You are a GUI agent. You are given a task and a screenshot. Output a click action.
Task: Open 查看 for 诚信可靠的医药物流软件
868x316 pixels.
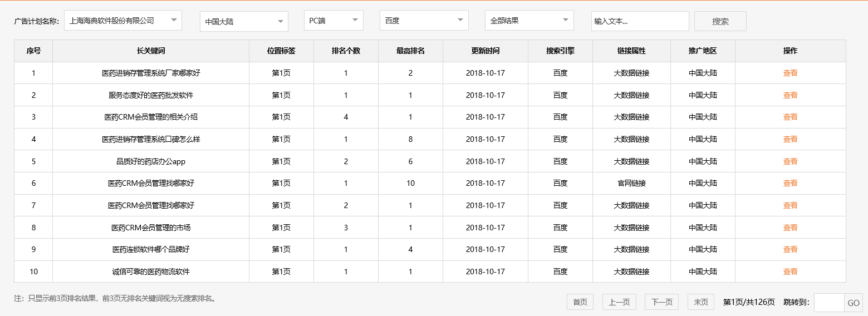(x=790, y=271)
